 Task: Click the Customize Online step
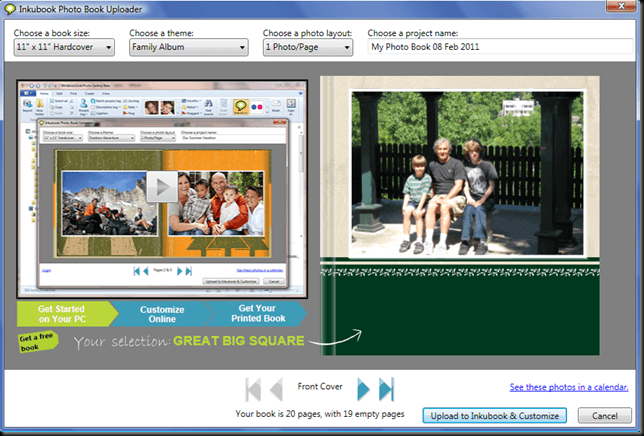click(x=162, y=314)
